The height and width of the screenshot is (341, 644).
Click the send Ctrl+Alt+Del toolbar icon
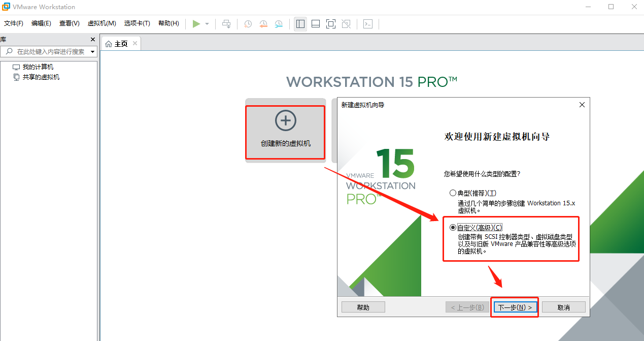(x=227, y=24)
